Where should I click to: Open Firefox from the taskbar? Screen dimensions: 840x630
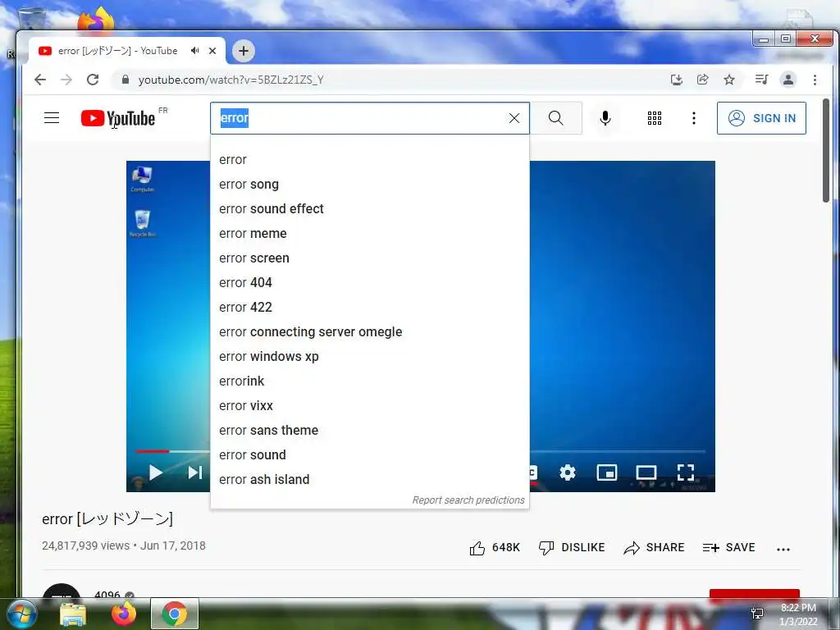click(x=124, y=614)
